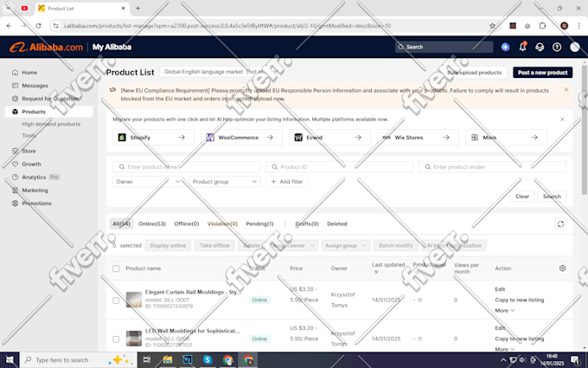Open Skype from the taskbar

pos(208,360)
